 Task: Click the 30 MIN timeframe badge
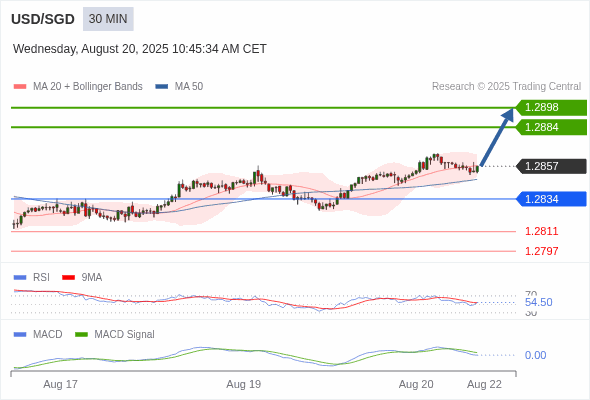pos(108,19)
